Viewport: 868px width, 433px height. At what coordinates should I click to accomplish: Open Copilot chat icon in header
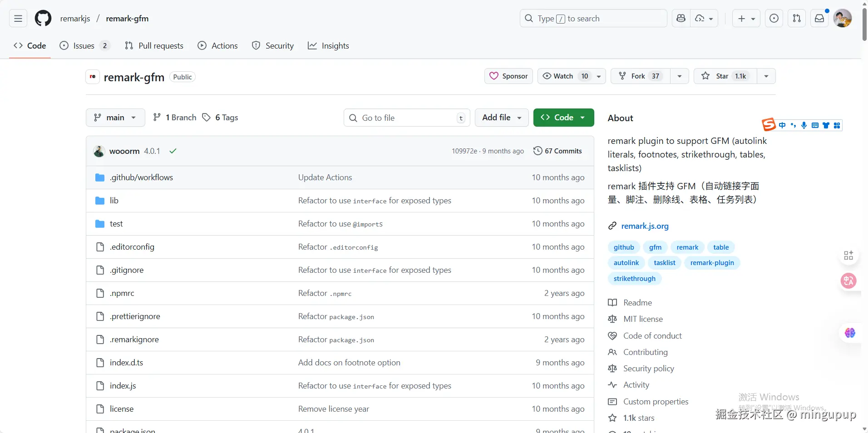681,19
